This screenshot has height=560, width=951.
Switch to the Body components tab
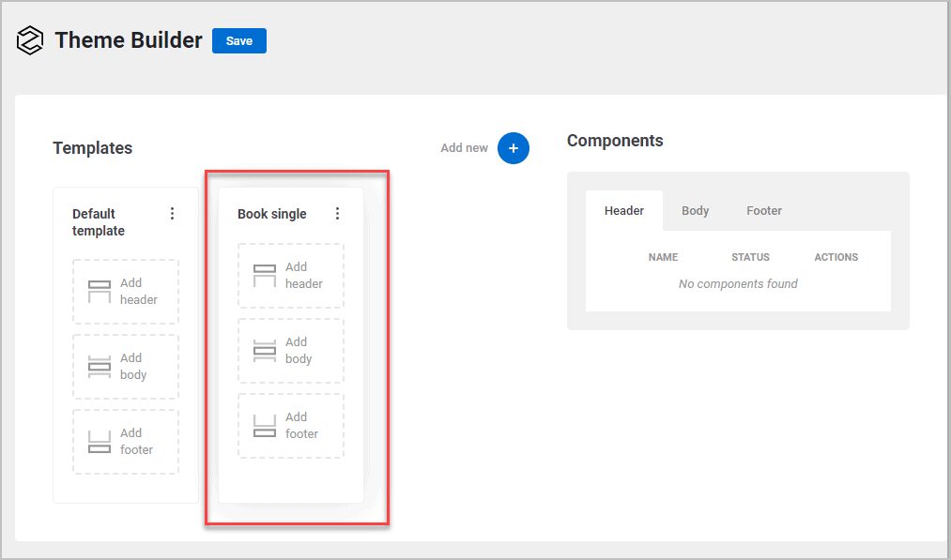tap(696, 211)
